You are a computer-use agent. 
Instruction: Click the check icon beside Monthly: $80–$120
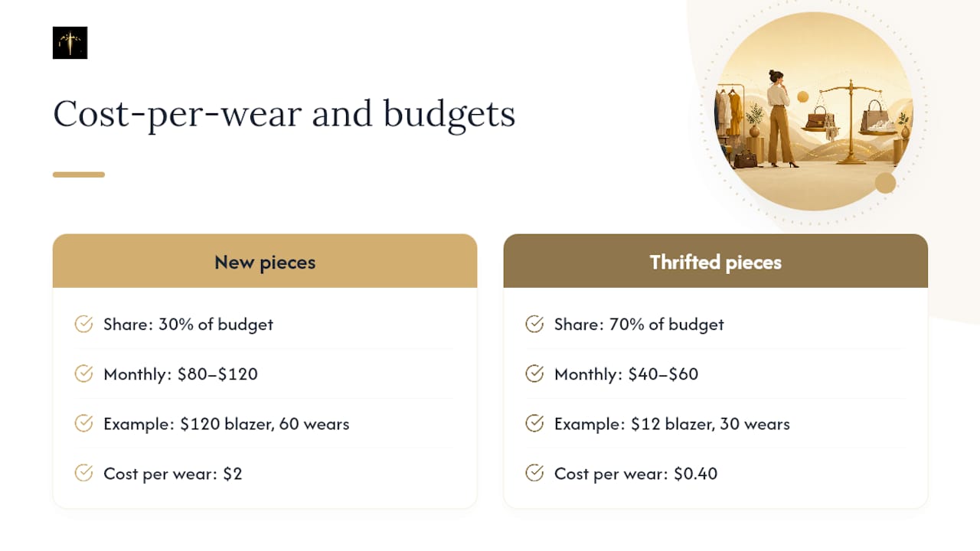83,374
